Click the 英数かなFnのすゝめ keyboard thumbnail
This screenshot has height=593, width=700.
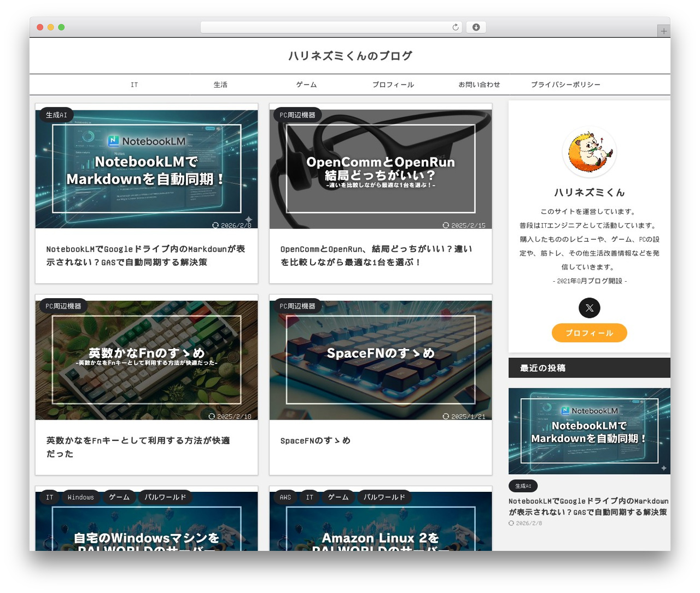pyautogui.click(x=147, y=360)
